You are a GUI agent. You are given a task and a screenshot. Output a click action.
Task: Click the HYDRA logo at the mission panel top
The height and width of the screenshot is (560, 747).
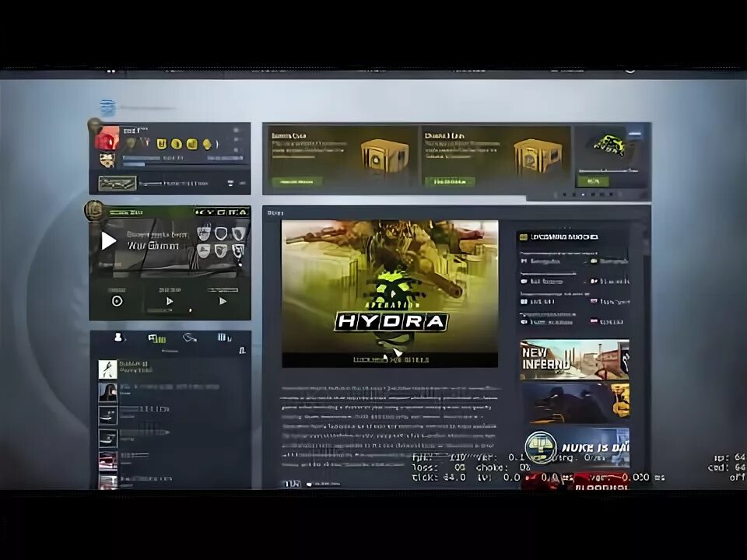222,212
